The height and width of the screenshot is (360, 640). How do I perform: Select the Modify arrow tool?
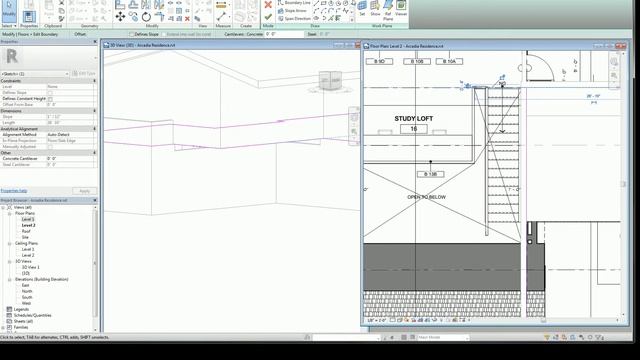[9, 10]
